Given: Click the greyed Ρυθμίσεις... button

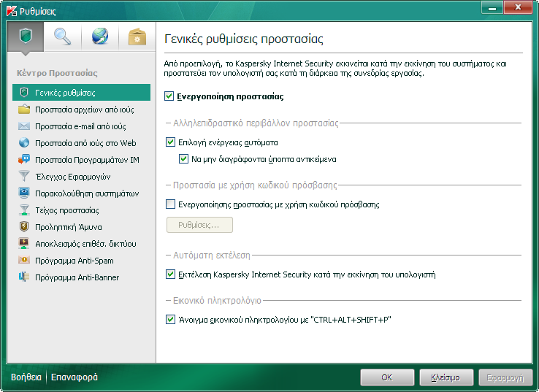Looking at the screenshot, I should point(199,225).
